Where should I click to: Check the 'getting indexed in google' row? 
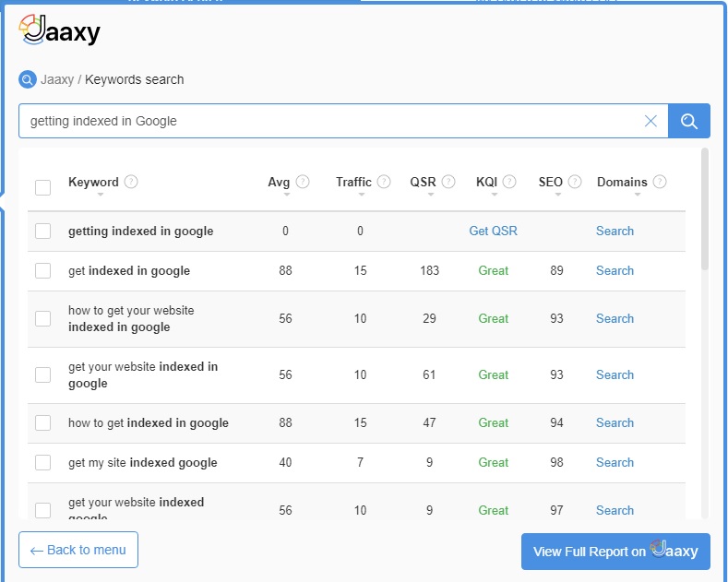[43, 231]
